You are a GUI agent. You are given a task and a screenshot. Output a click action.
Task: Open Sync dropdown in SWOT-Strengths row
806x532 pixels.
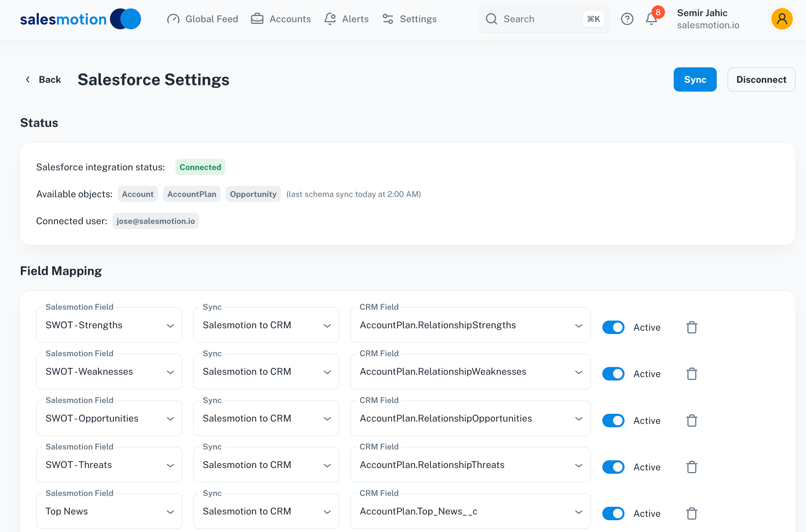point(266,325)
